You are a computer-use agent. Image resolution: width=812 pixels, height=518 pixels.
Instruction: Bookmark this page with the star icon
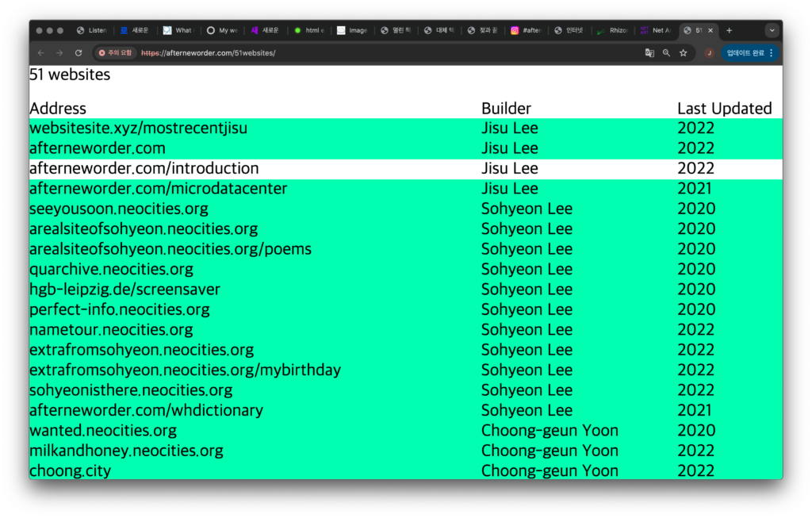pos(683,53)
